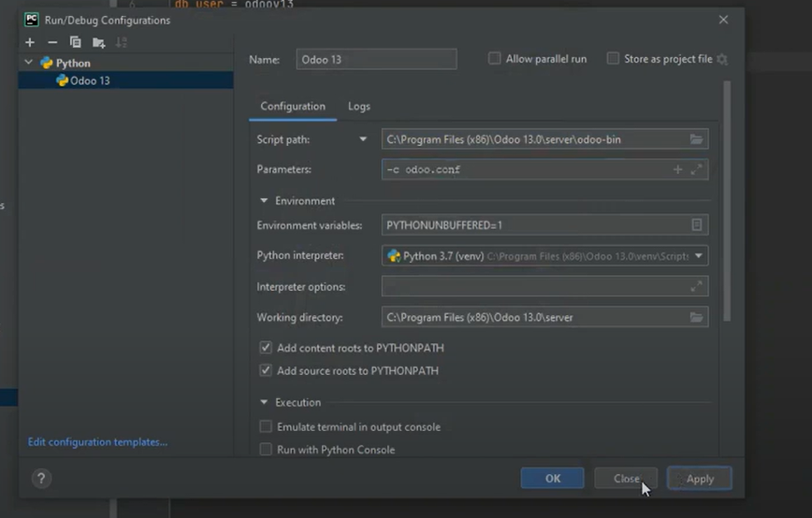Add a new run configuration
The image size is (812, 518).
(30, 42)
